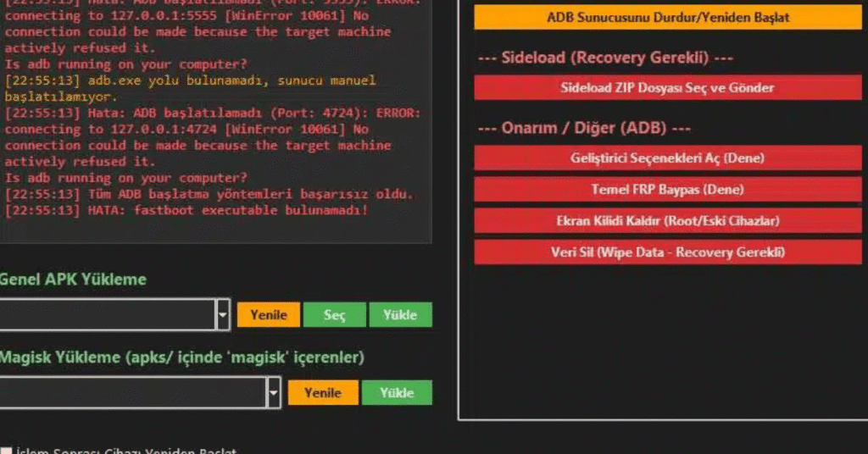Click ADB Sunucusunu Durdur/Yeniden Başlat button
Screen dimensions: 868x454
coord(668,17)
